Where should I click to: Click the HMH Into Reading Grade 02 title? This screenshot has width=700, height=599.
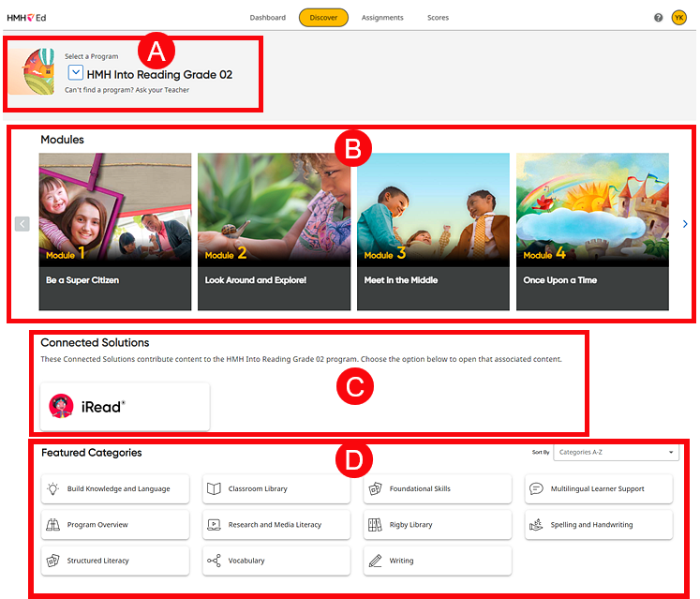(x=159, y=74)
